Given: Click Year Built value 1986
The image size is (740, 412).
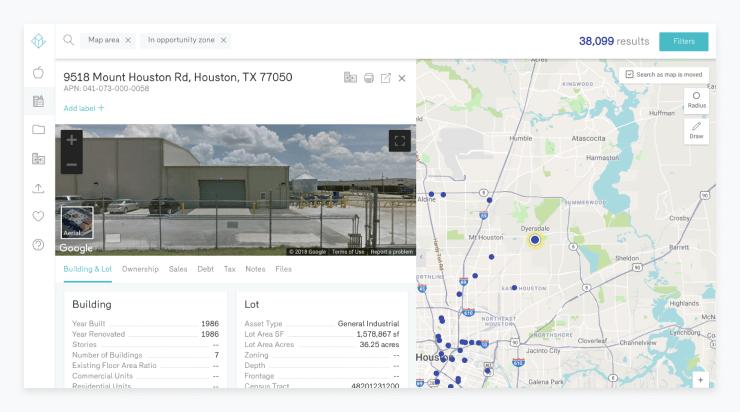Looking at the screenshot, I should (x=210, y=324).
